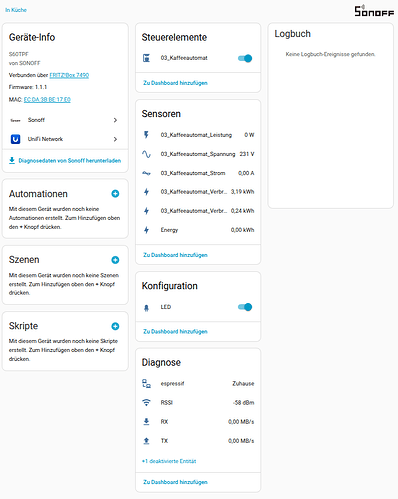
Task: Click the download icon next to RX
Action: [146, 422]
